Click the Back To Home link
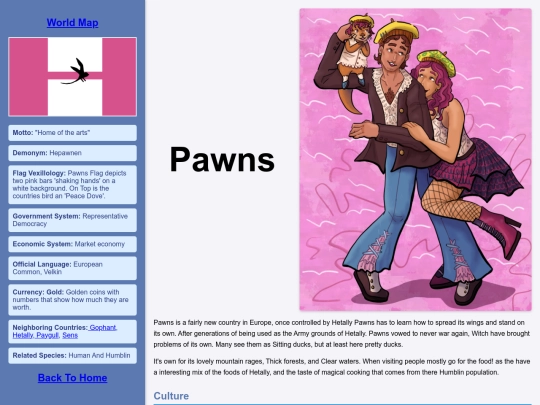The height and width of the screenshot is (405, 540). pos(72,378)
